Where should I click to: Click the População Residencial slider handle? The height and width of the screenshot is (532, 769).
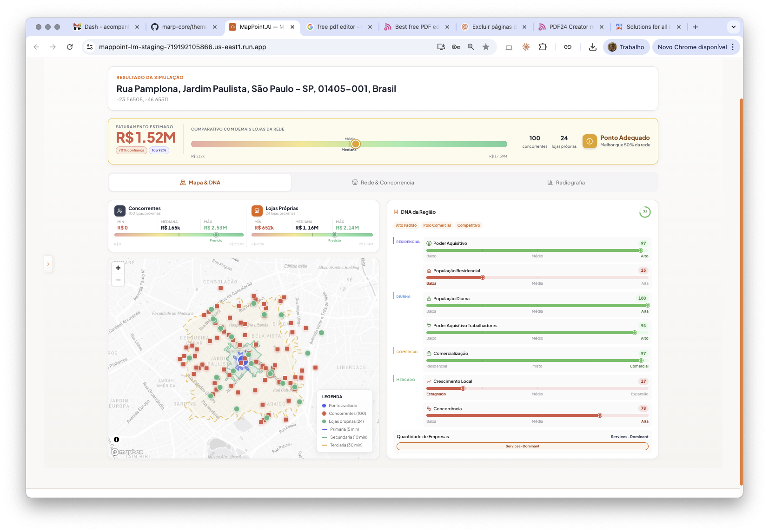click(483, 277)
